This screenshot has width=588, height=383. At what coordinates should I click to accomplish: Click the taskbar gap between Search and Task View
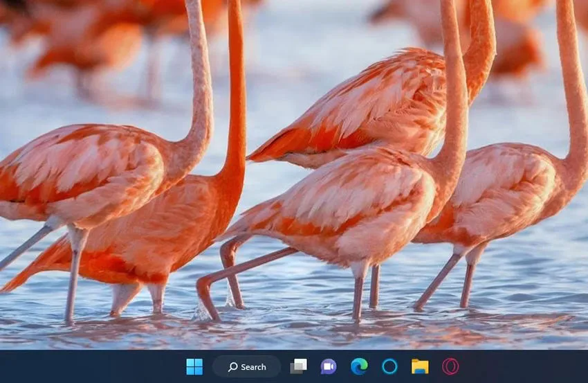(285, 366)
